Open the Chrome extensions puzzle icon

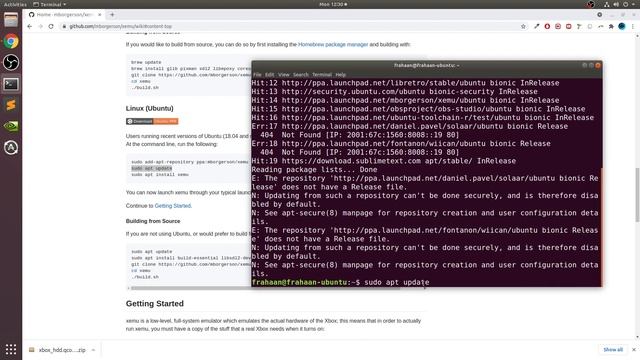coord(611,26)
